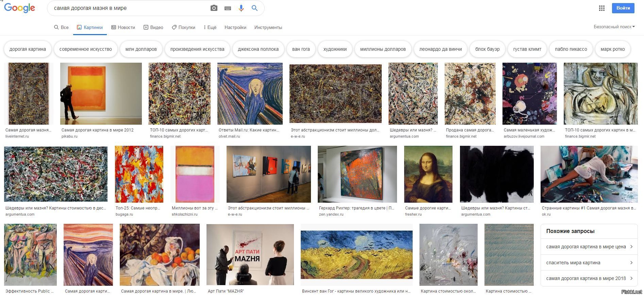Open search by image camera icon
This screenshot has width=644, height=296.
(x=214, y=8)
